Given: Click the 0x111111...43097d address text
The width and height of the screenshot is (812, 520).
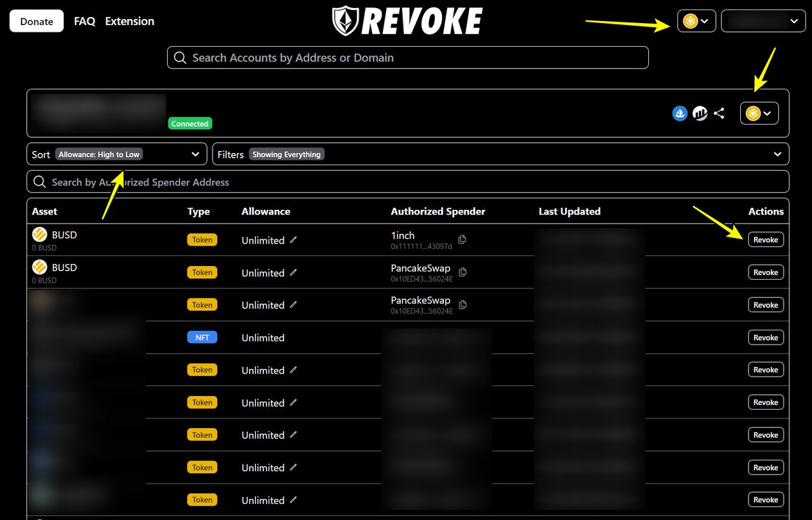Looking at the screenshot, I should click(421, 246).
